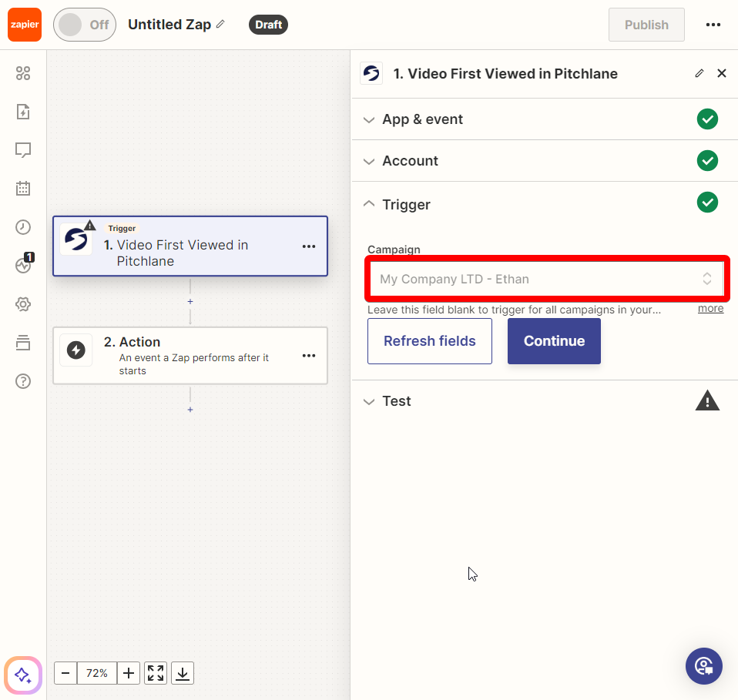The image size is (738, 700).
Task: Open the status activity icon with badge
Action: click(24, 264)
